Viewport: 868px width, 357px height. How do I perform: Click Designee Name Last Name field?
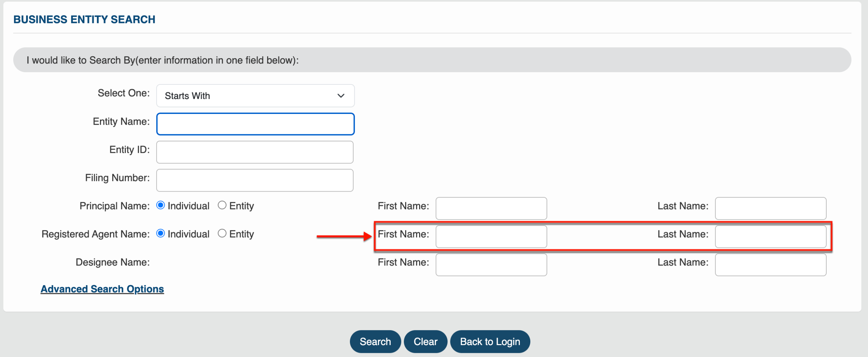point(770,265)
